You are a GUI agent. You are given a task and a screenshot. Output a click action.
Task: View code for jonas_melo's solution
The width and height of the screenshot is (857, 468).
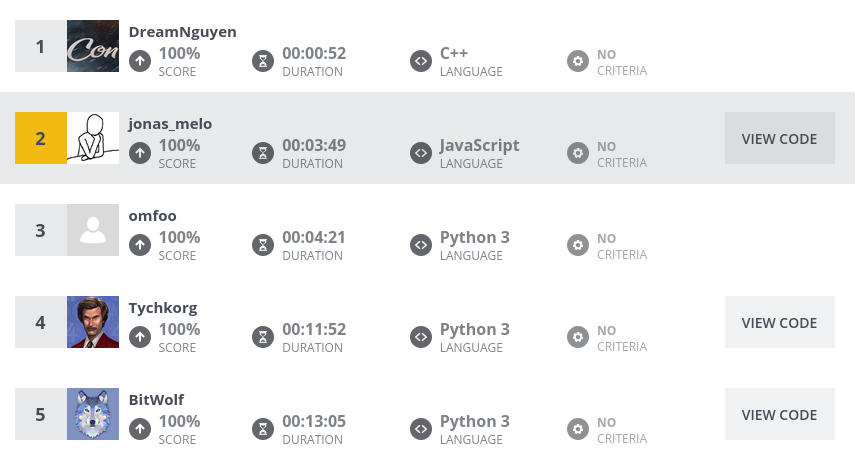[x=779, y=138]
